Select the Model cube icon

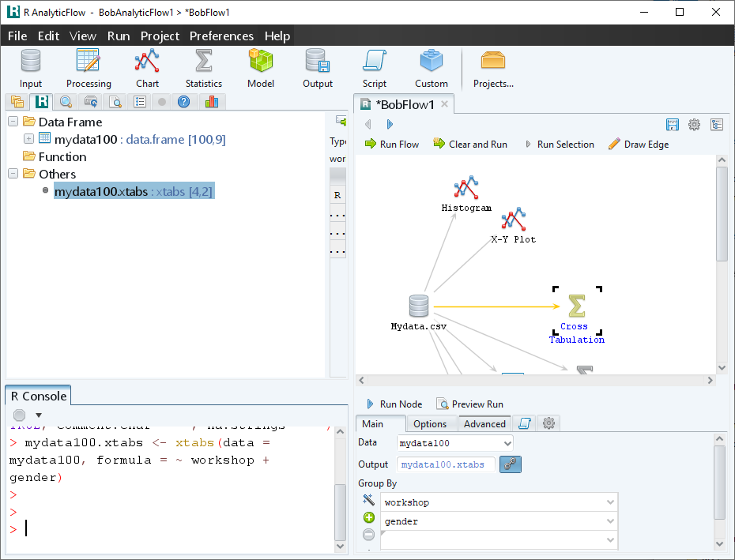click(x=261, y=68)
